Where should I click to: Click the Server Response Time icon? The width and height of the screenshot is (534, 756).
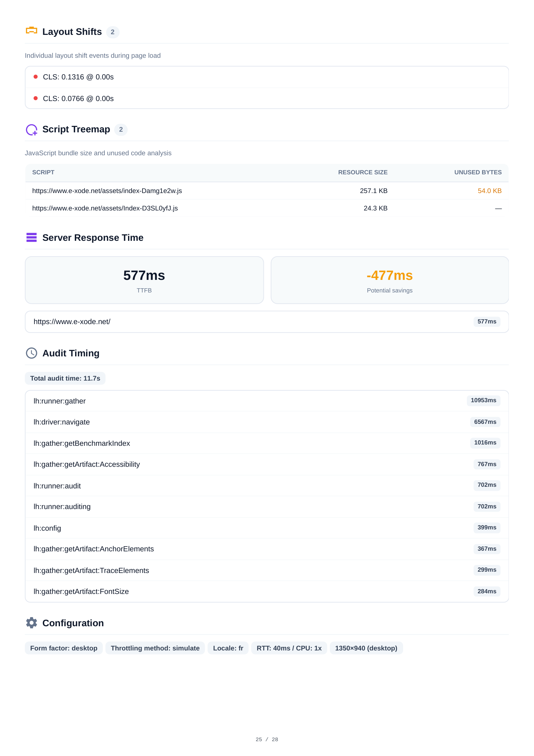coord(31,237)
